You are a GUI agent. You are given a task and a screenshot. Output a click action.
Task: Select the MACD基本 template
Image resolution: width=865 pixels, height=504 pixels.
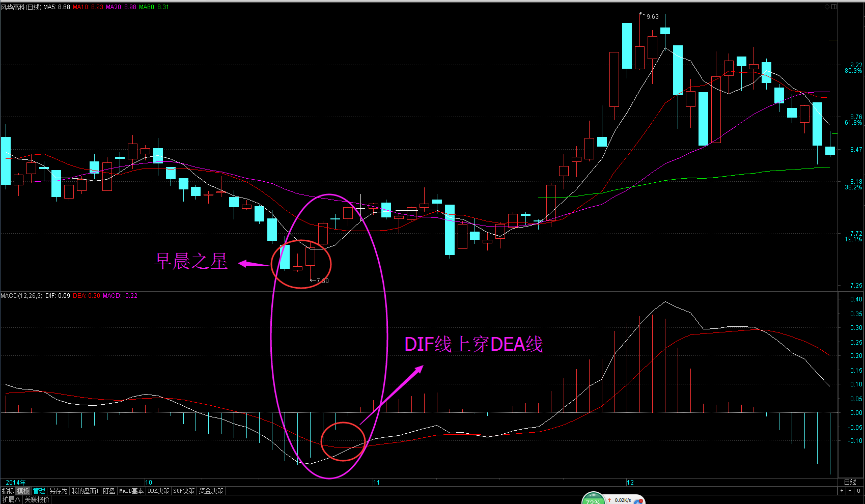[x=132, y=491]
